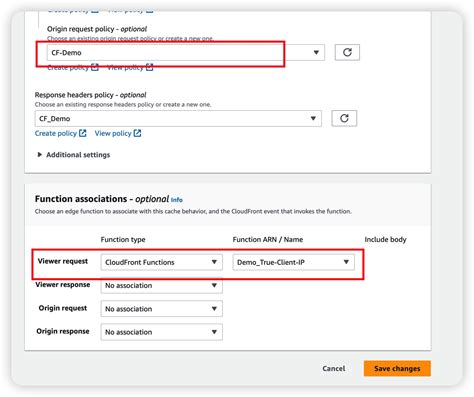This screenshot has height=397, width=474.
Task: Open the CF_Demo response headers policy dropdown
Action: (178, 118)
